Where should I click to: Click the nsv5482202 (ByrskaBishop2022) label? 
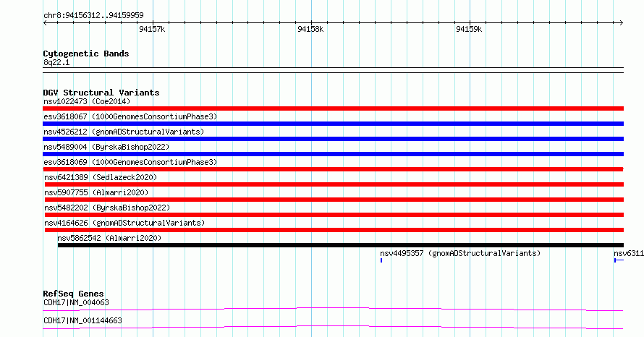107,208
